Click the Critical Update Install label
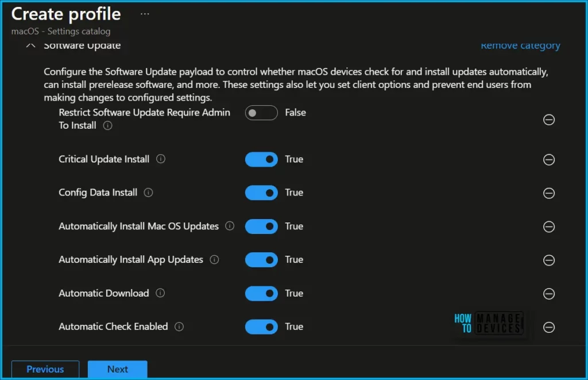 [104, 159]
